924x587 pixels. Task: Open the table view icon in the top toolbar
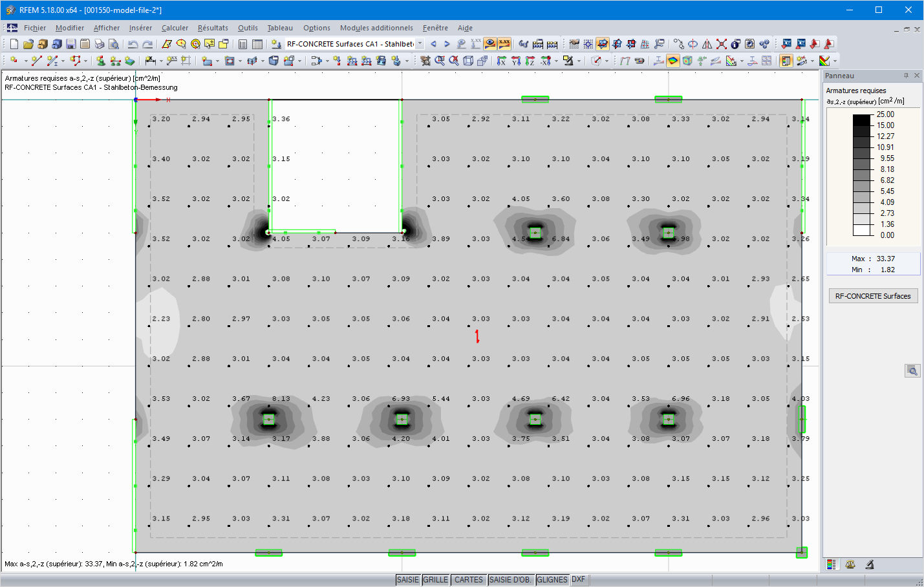click(x=257, y=44)
